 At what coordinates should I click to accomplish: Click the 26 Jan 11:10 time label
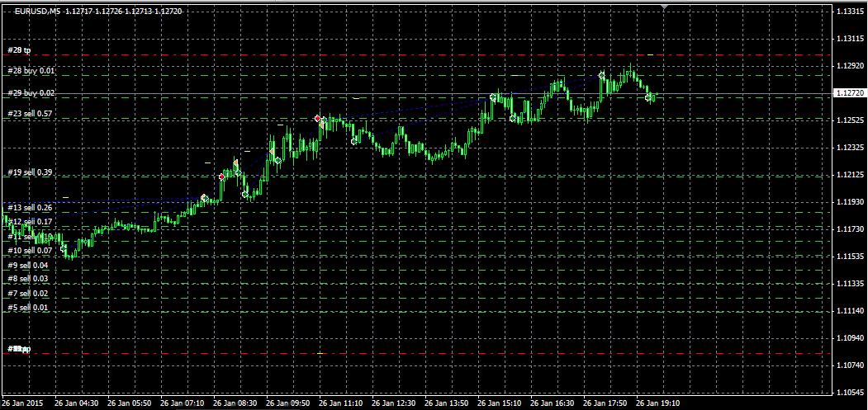(x=341, y=403)
